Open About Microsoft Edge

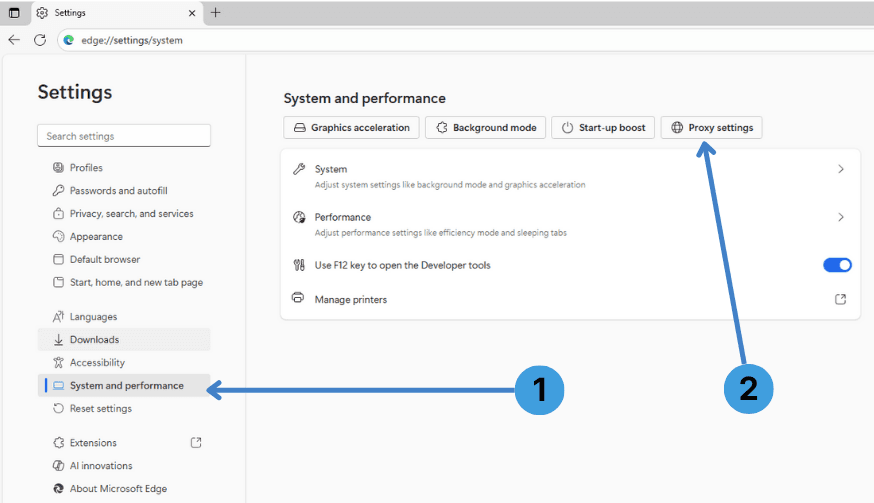(x=124, y=489)
